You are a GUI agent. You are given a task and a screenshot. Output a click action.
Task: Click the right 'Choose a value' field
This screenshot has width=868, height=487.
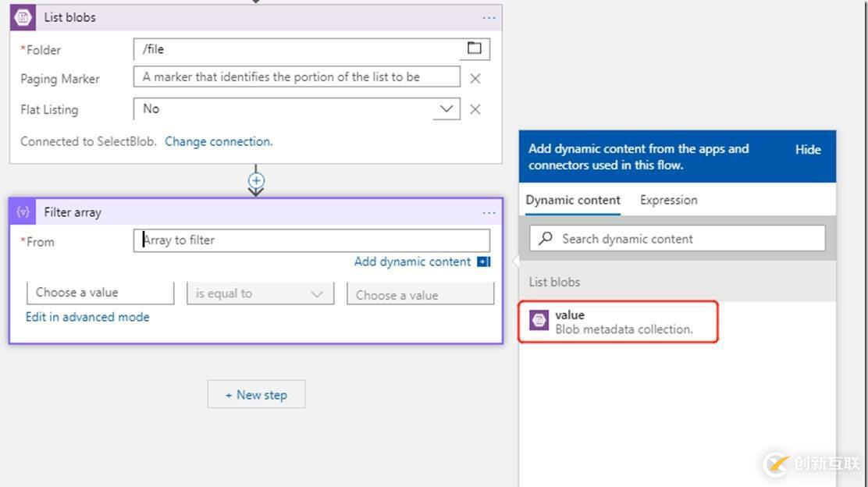click(420, 294)
